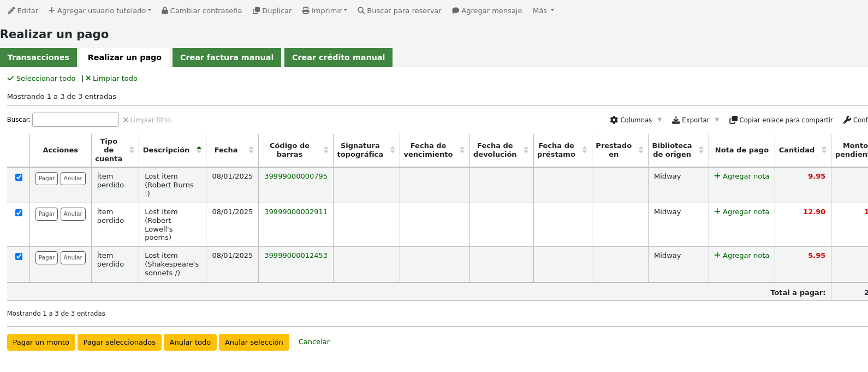
Task: Switch to the Transacciones tab
Action: (x=38, y=57)
